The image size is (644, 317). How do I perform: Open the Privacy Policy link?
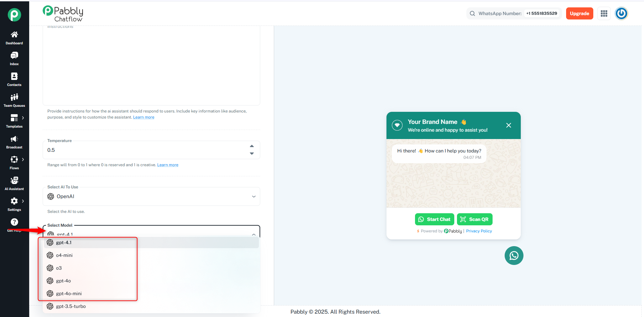[479, 231]
